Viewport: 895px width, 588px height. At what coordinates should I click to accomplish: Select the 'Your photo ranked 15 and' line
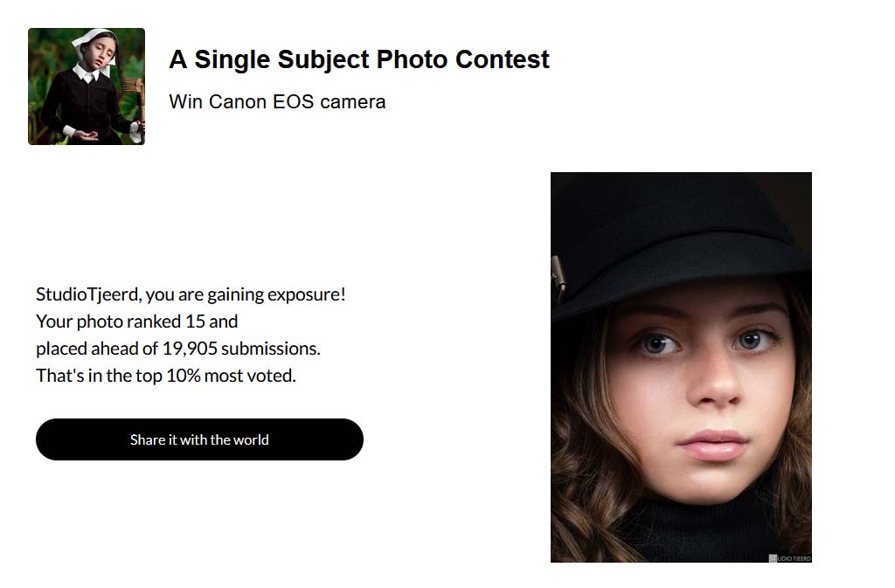coord(137,322)
